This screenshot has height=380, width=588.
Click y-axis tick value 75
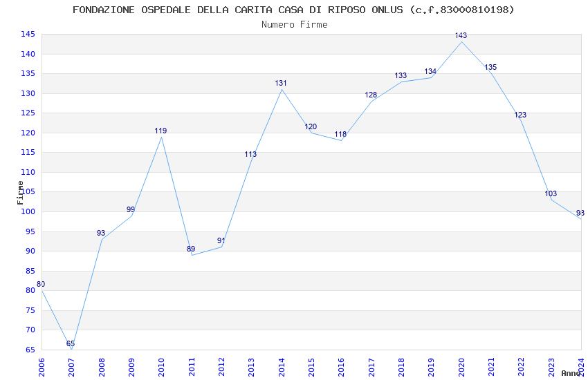pyautogui.click(x=30, y=310)
